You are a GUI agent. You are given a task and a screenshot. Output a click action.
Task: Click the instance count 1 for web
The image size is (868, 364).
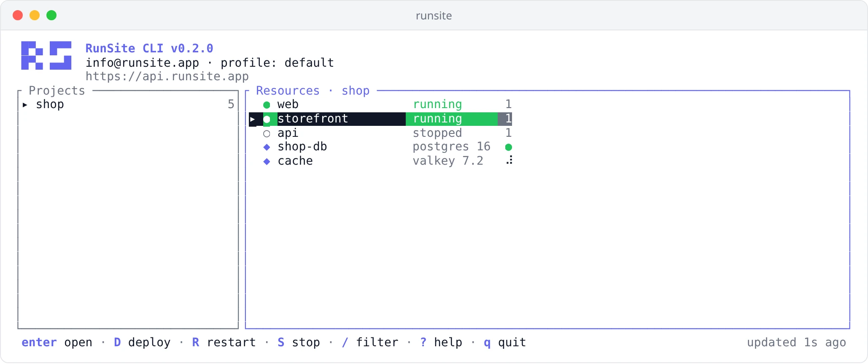pyautogui.click(x=509, y=104)
